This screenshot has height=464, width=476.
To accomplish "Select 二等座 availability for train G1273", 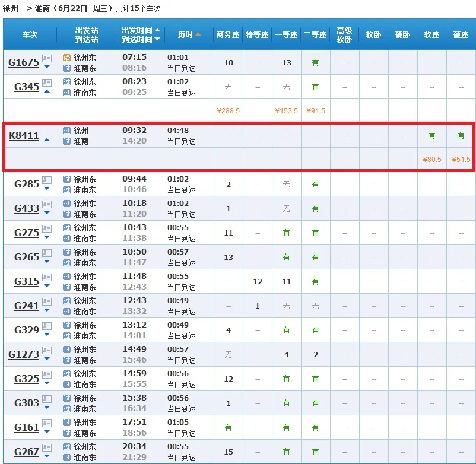I will [315, 355].
